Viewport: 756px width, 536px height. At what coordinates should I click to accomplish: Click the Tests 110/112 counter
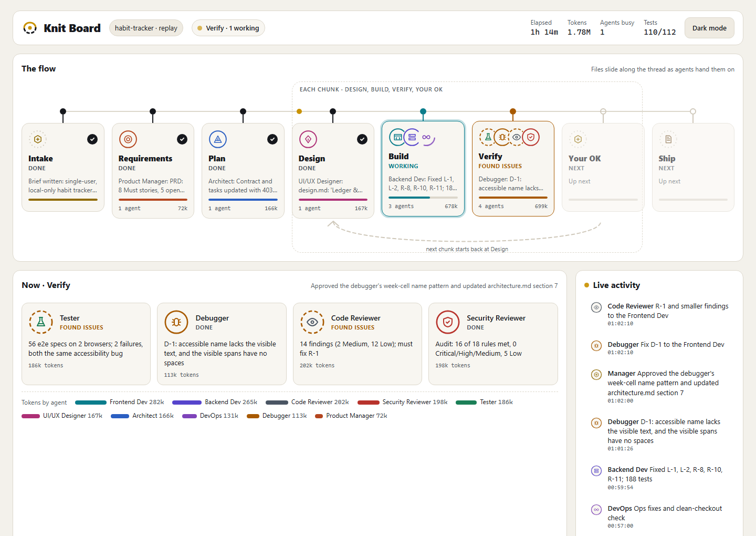tap(660, 28)
